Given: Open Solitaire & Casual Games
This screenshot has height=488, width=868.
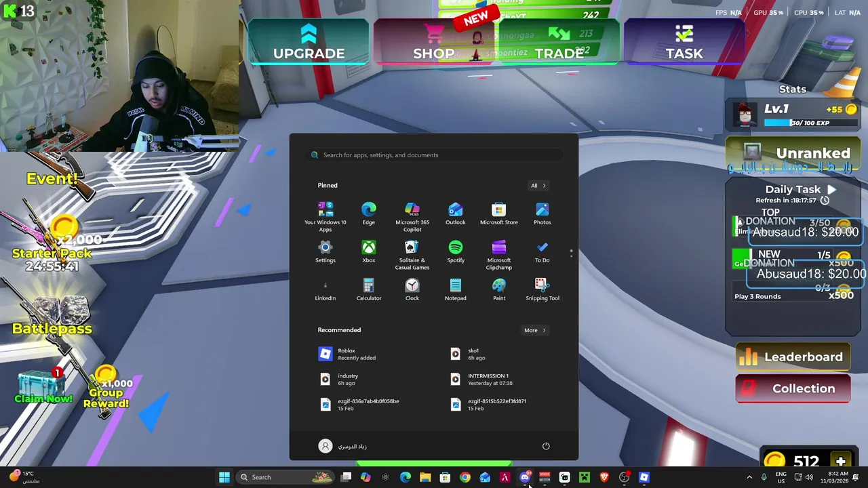Looking at the screenshot, I should 412,255.
